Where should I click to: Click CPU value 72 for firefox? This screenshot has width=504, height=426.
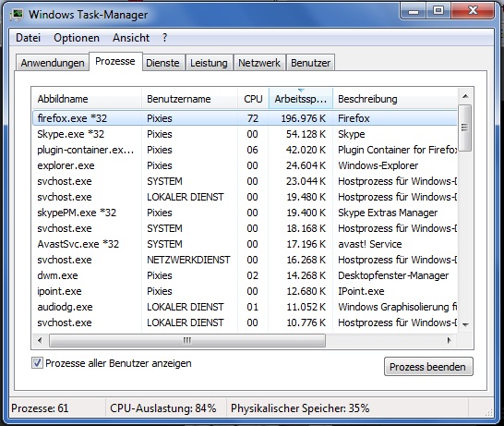253,118
